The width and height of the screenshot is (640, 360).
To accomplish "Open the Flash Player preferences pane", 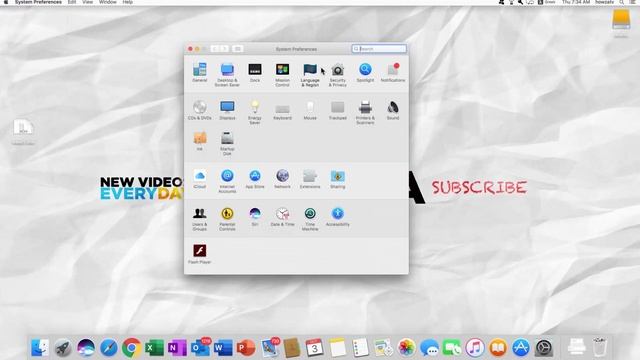I will tap(200, 254).
